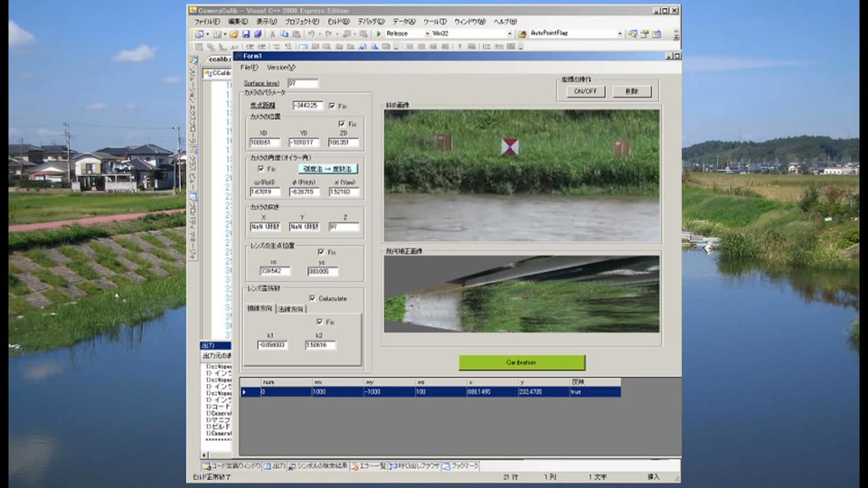
Task: Open the Win32 platform dropdown
Action: point(509,33)
